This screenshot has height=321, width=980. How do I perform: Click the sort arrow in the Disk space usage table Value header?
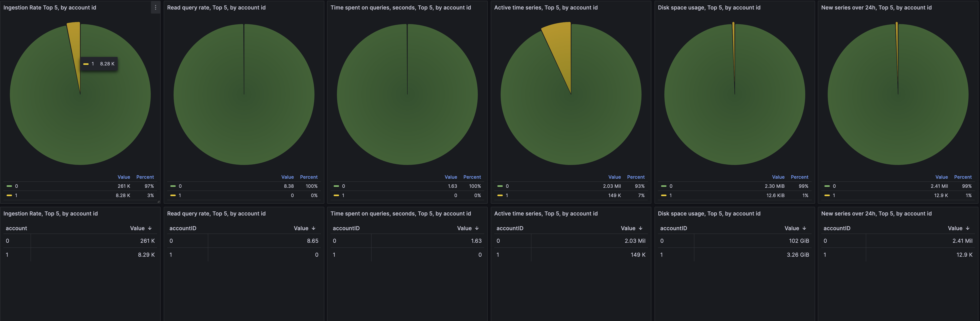(804, 228)
